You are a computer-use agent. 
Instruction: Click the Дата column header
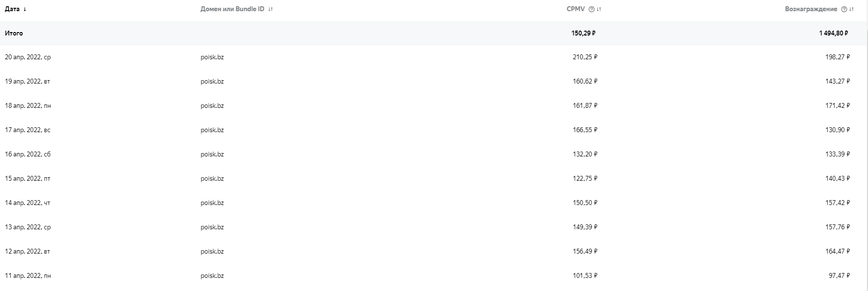coord(12,9)
